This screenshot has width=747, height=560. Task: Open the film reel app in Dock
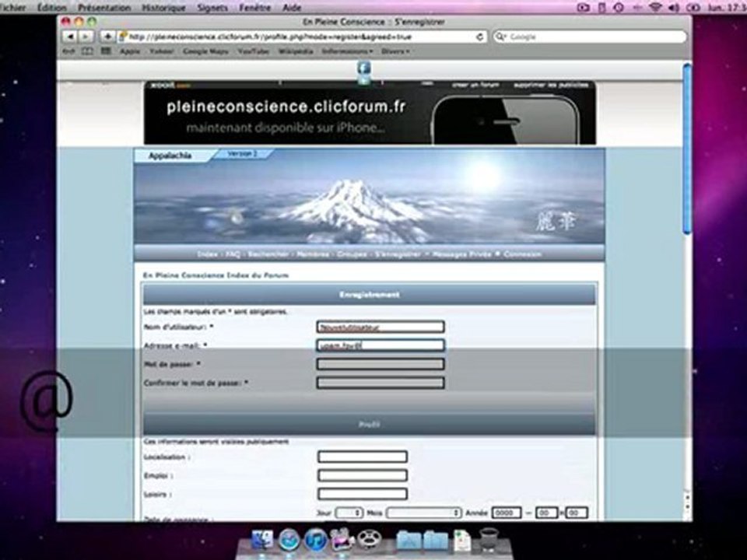click(369, 540)
